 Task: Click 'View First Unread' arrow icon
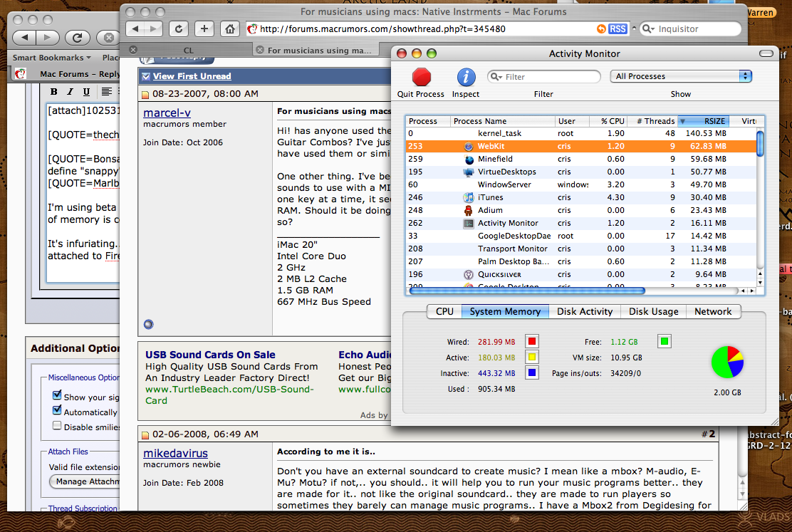coord(146,76)
